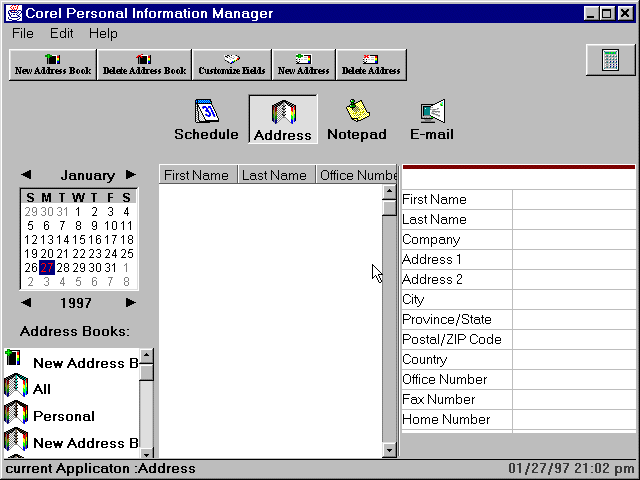The width and height of the screenshot is (640, 480).
Task: Click the Province/State value field
Action: [x=574, y=320]
